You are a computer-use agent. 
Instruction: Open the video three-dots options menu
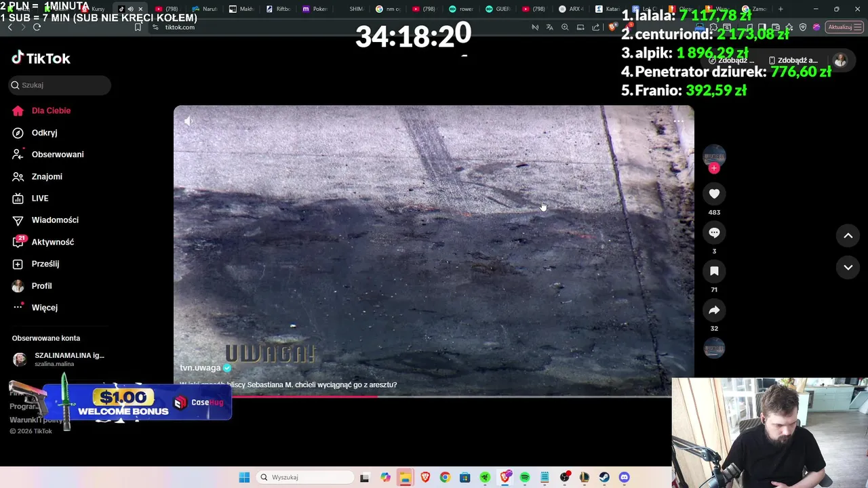click(678, 121)
